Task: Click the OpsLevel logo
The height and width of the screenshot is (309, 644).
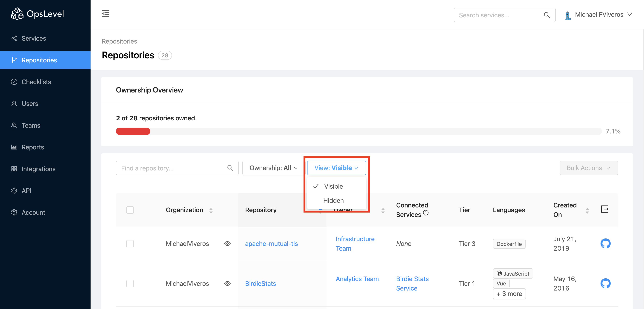Action: 37,14
